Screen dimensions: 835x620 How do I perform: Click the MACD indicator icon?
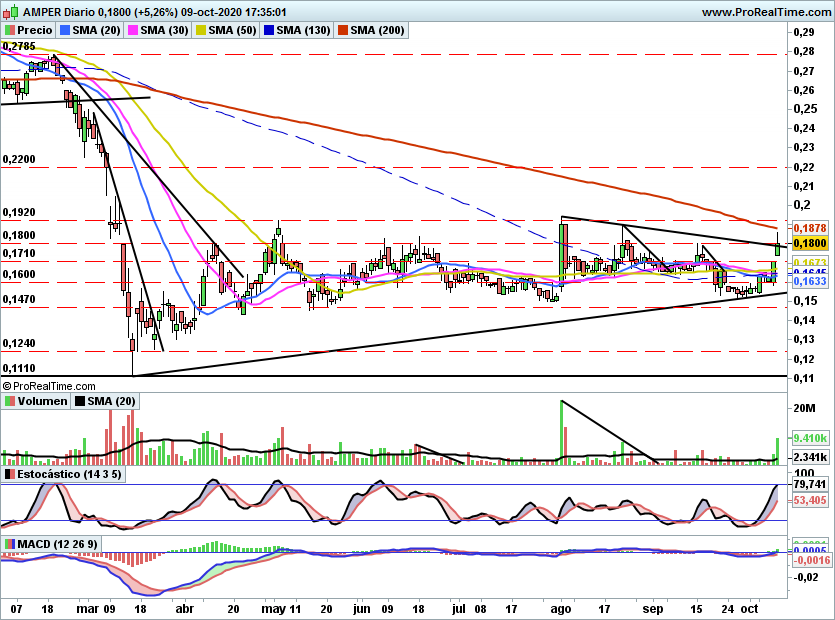[10, 544]
